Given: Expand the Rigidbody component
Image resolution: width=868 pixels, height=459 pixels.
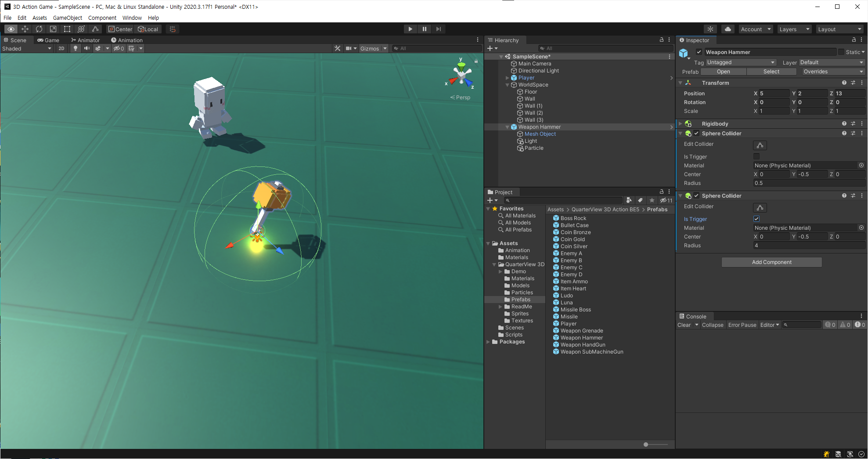Looking at the screenshot, I should [681, 124].
